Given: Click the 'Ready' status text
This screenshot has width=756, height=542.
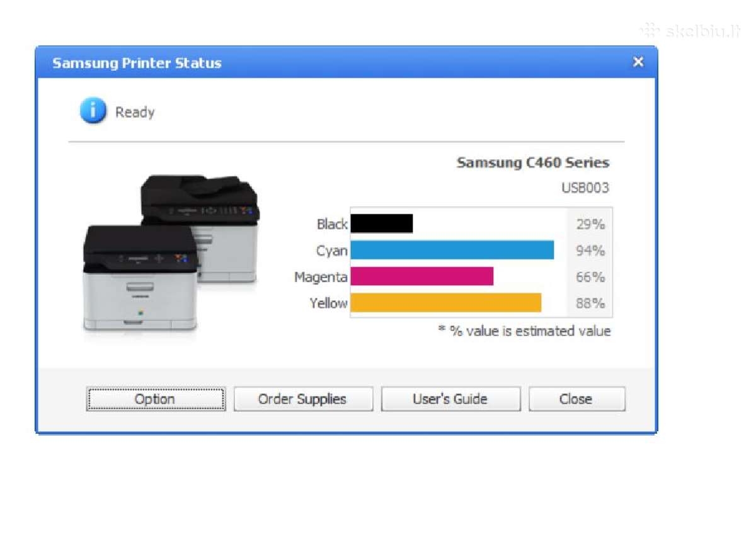Looking at the screenshot, I should (x=135, y=113).
